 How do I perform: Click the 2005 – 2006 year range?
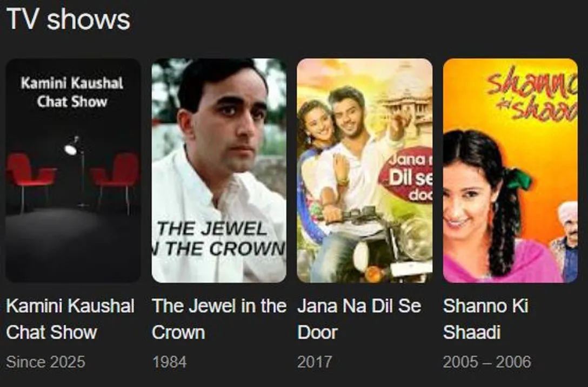(x=487, y=362)
